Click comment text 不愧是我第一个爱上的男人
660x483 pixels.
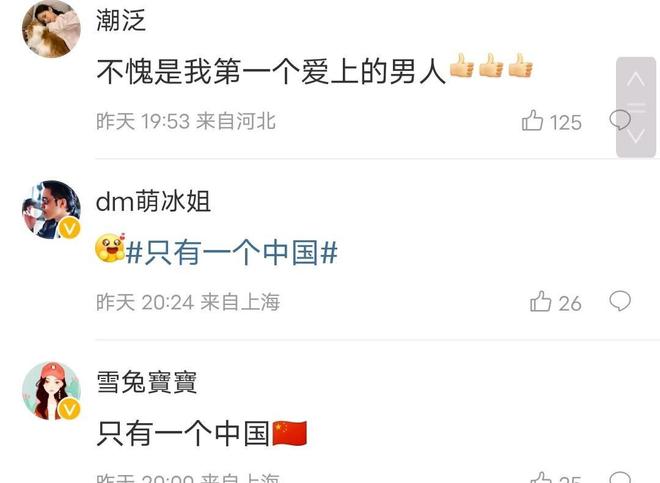click(271, 71)
